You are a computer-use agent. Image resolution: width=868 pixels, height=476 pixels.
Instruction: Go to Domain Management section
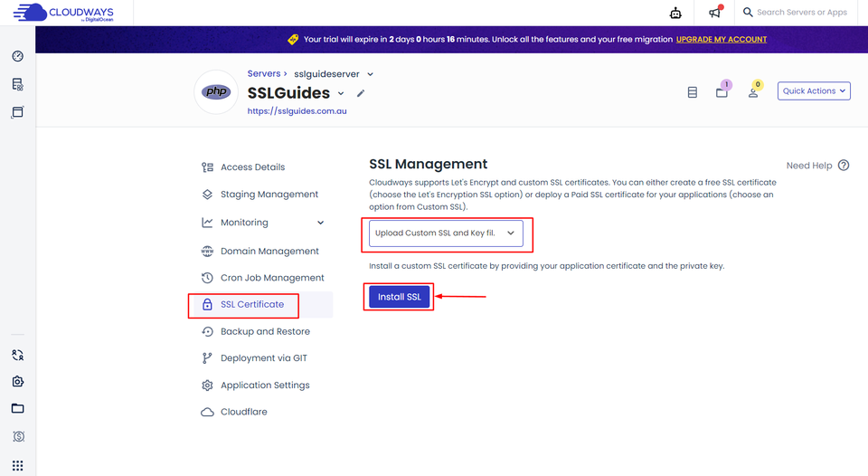click(269, 251)
